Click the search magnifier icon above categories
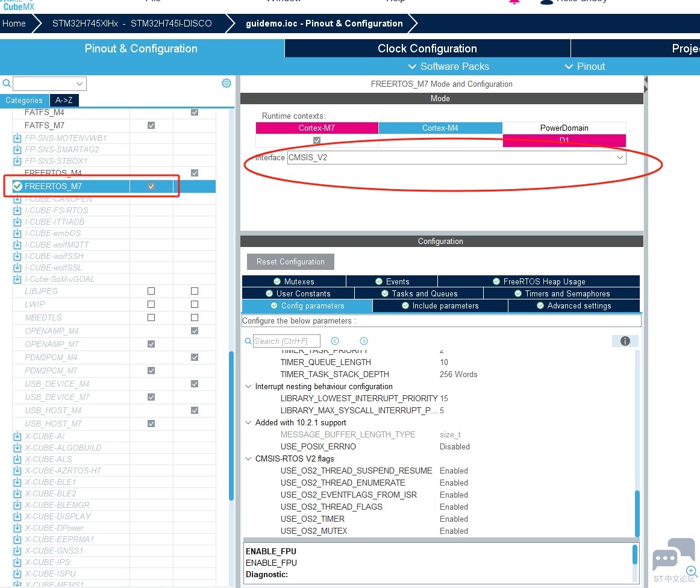 click(x=6, y=83)
